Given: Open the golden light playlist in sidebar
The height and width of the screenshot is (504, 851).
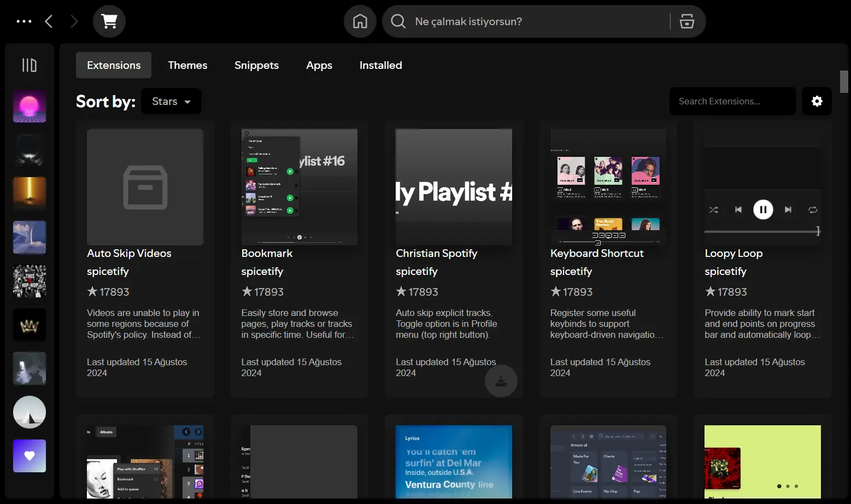Looking at the screenshot, I should click(x=30, y=194).
